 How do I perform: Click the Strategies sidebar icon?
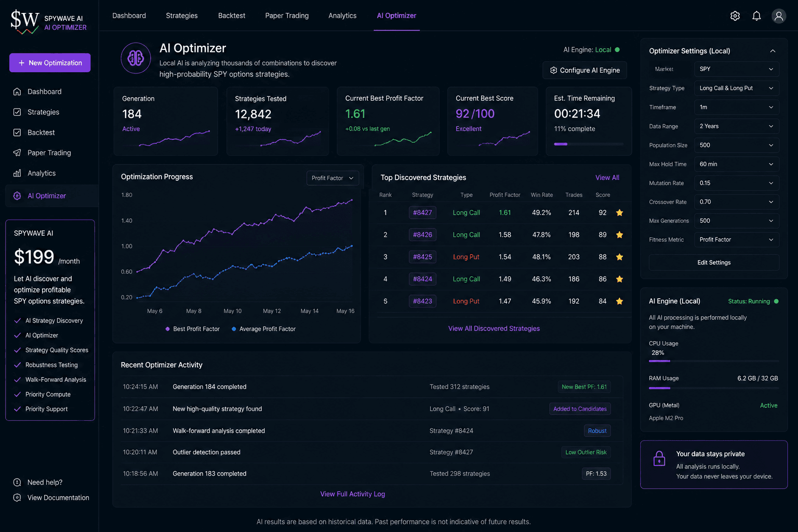tap(17, 112)
